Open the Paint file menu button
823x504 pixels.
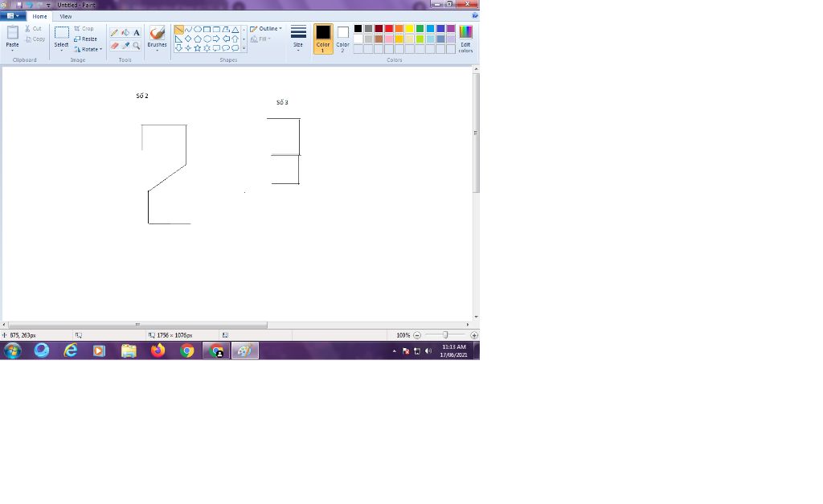point(13,16)
